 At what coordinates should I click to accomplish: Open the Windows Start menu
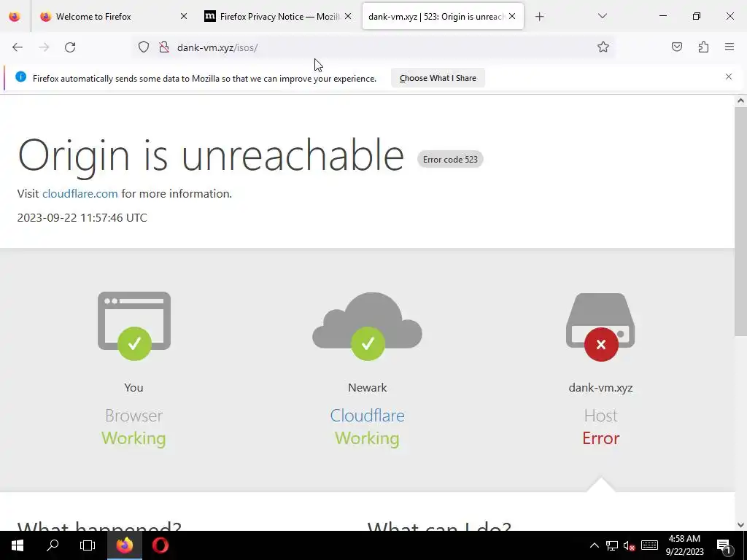(18, 545)
